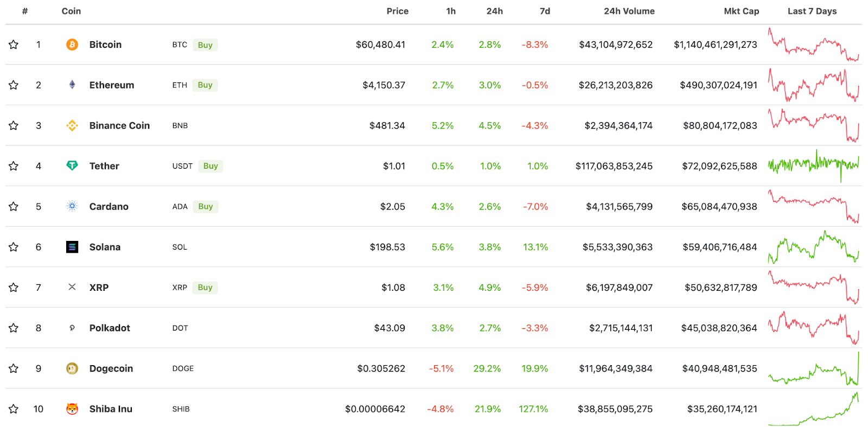Image resolution: width=868 pixels, height=427 pixels.
Task: Sort by 7d change column
Action: point(545,11)
